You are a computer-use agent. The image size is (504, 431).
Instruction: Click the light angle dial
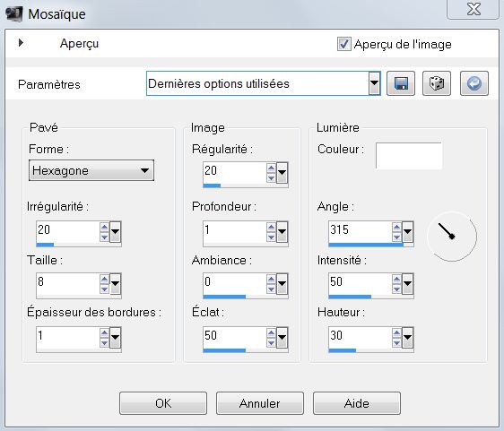(452, 237)
